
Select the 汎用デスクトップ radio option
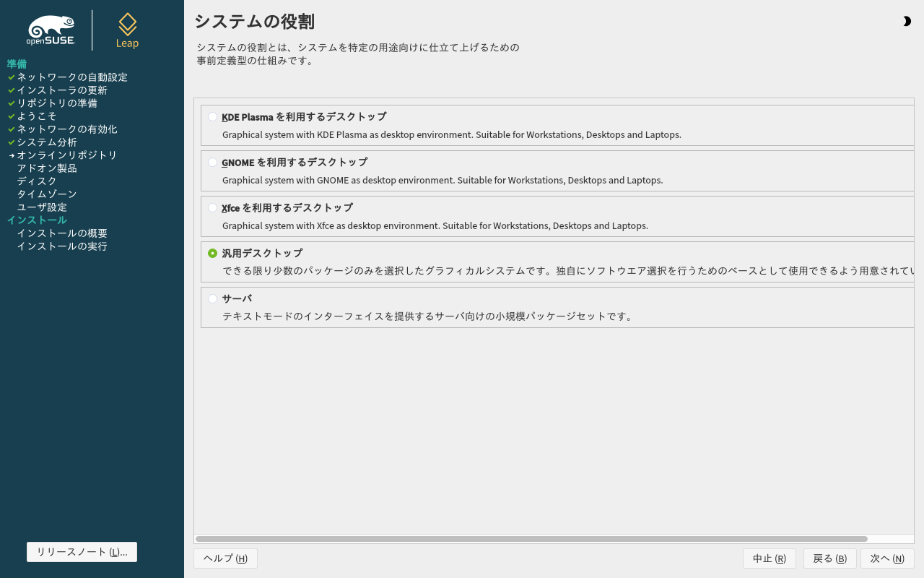tap(212, 253)
